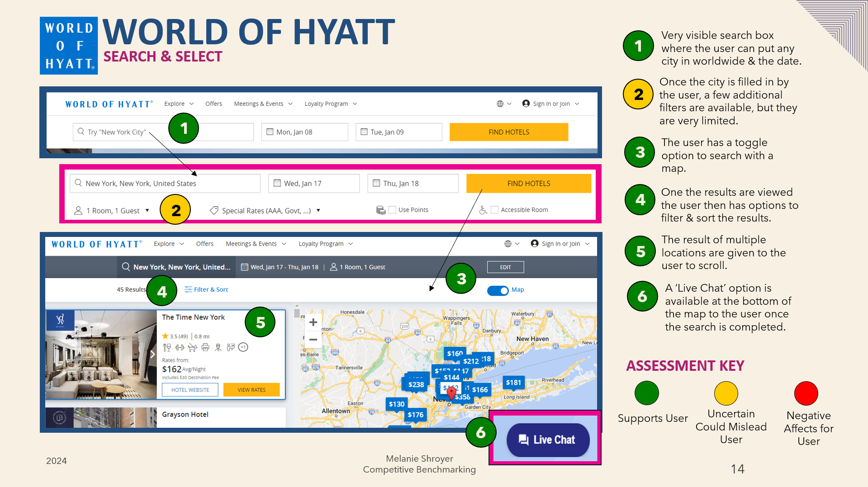Click the Filter & Sort sliders icon

coord(189,289)
